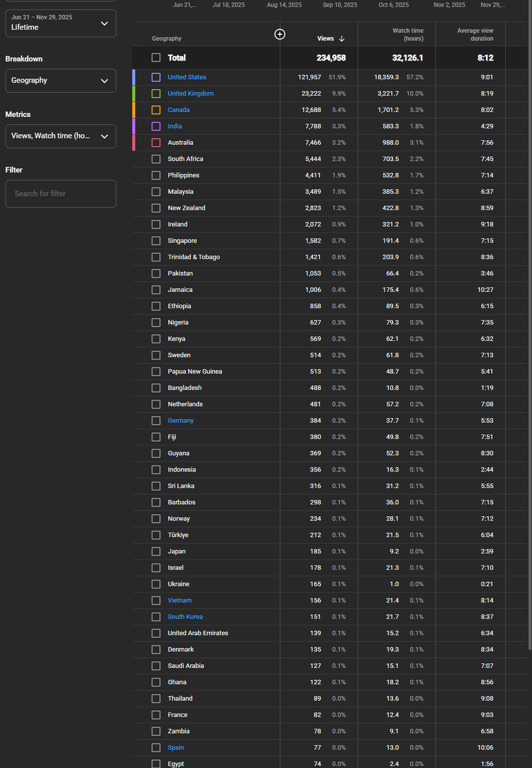
Task: Deselect the India purple checkbox
Action: click(156, 126)
